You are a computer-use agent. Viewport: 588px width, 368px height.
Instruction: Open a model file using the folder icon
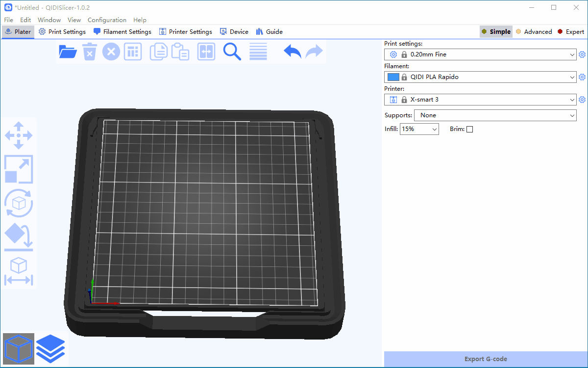(68, 52)
